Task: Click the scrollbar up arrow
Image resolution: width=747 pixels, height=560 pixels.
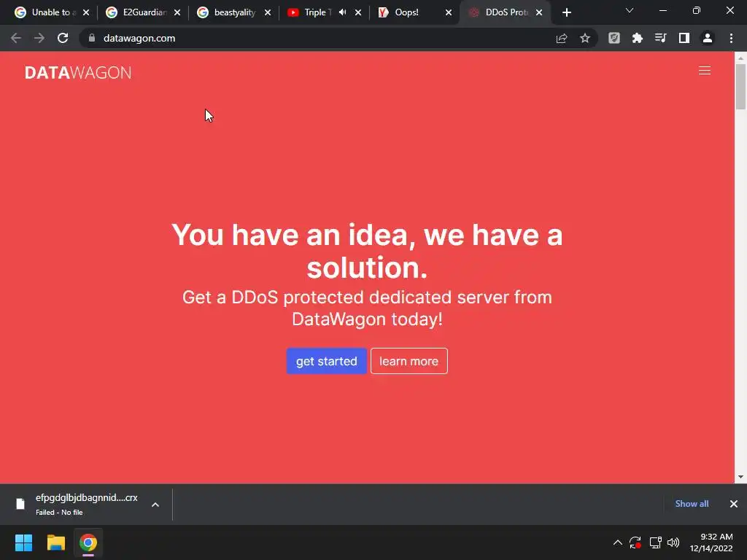Action: [740, 58]
